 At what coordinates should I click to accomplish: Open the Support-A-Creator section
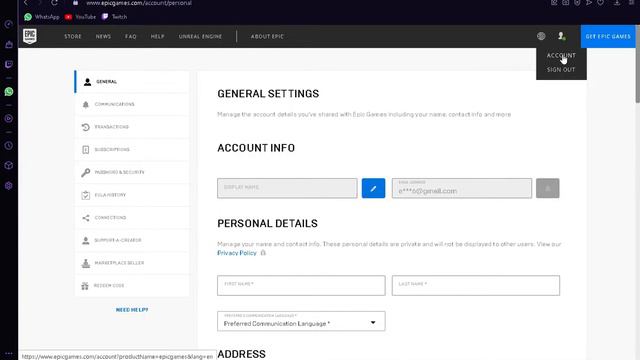pyautogui.click(x=132, y=240)
